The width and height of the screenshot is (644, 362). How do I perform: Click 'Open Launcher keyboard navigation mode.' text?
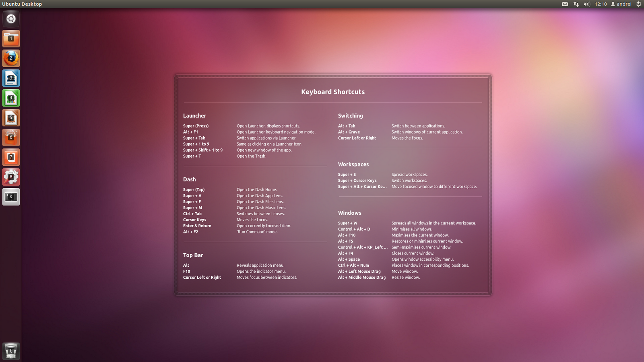(276, 132)
